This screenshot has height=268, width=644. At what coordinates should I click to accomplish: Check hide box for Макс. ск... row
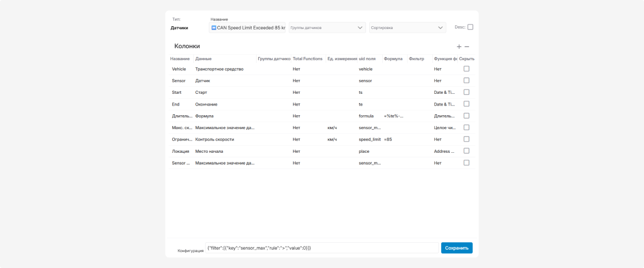pyautogui.click(x=466, y=128)
